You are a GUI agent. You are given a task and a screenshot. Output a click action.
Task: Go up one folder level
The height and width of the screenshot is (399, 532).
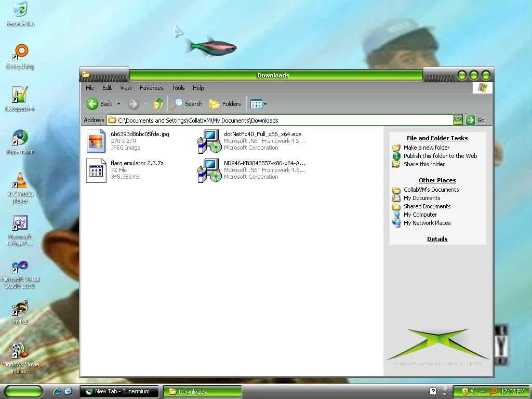coord(158,104)
